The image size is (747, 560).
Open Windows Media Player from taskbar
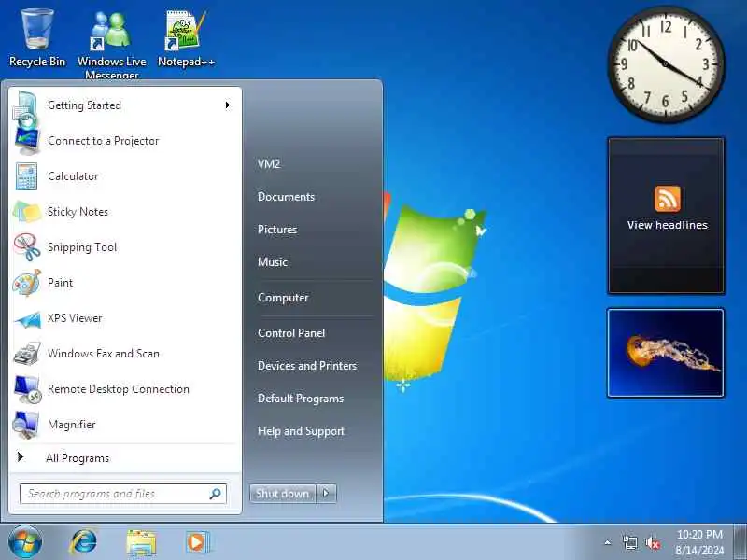[197, 542]
